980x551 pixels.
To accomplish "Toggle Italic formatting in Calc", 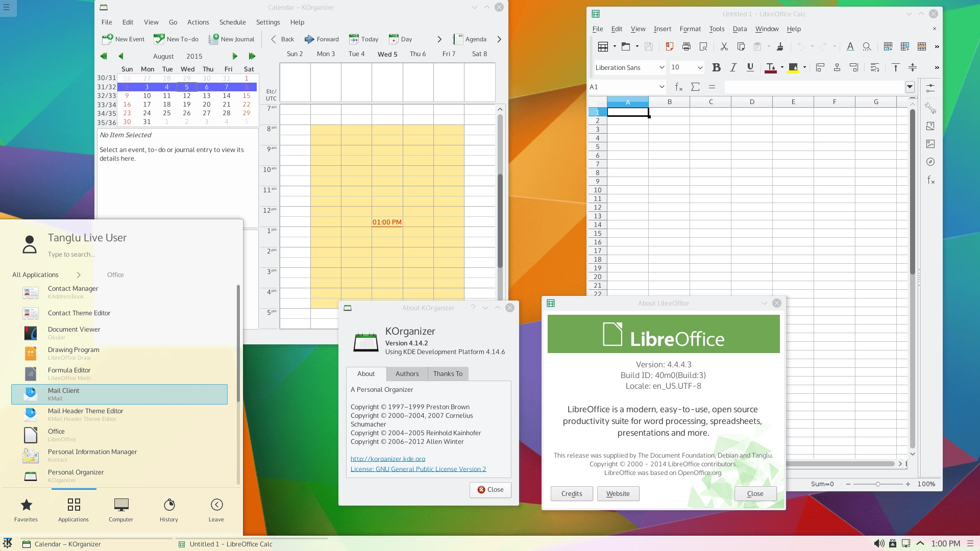I will [733, 67].
